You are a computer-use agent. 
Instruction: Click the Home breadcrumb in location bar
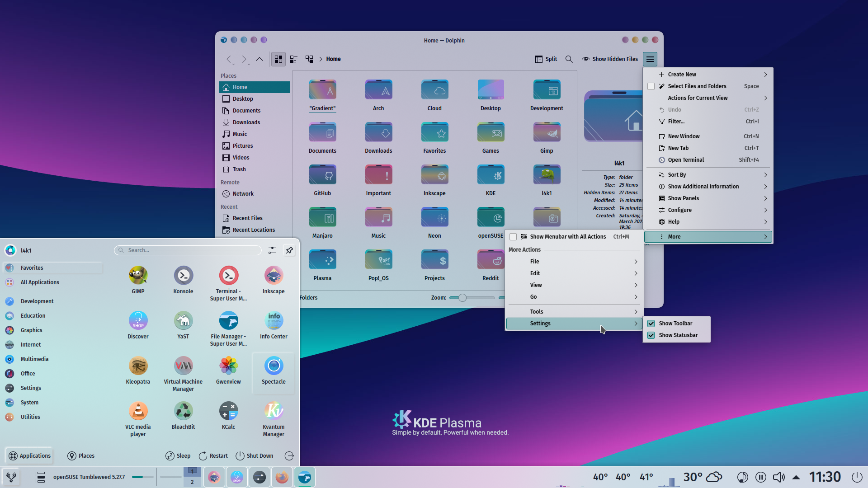(333, 59)
